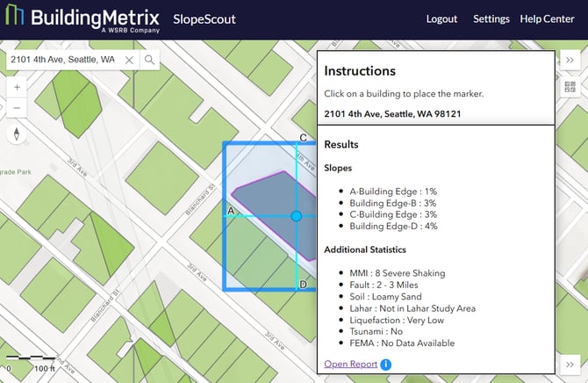Select "A-Building Edge : 1%" slope line
Screen dimensions: 588x383
coord(393,191)
